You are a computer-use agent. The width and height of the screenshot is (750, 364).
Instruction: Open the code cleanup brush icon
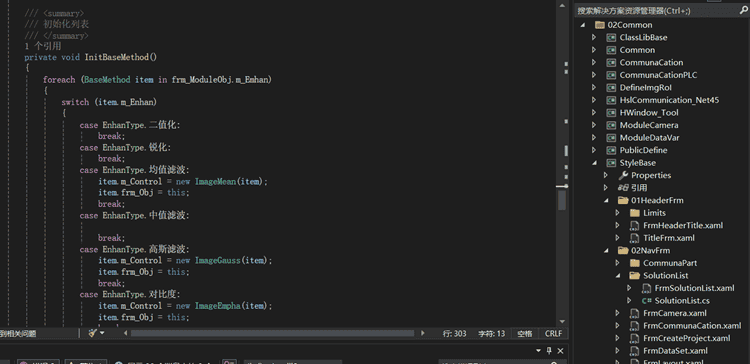[93, 333]
